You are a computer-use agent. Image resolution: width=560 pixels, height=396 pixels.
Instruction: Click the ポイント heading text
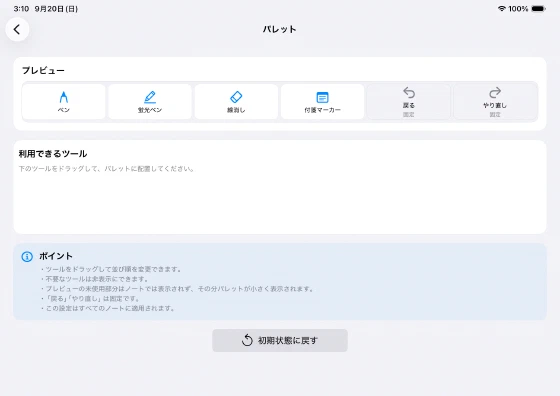click(56, 256)
